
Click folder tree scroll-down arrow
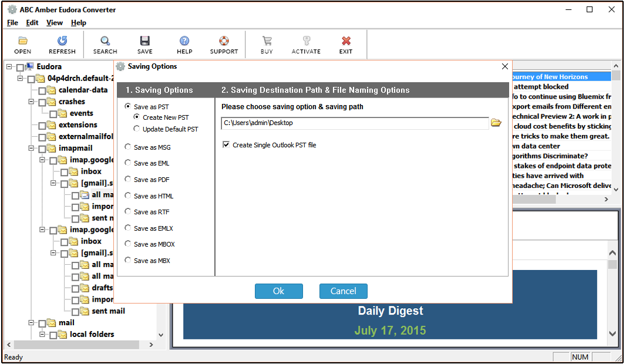pos(161,335)
